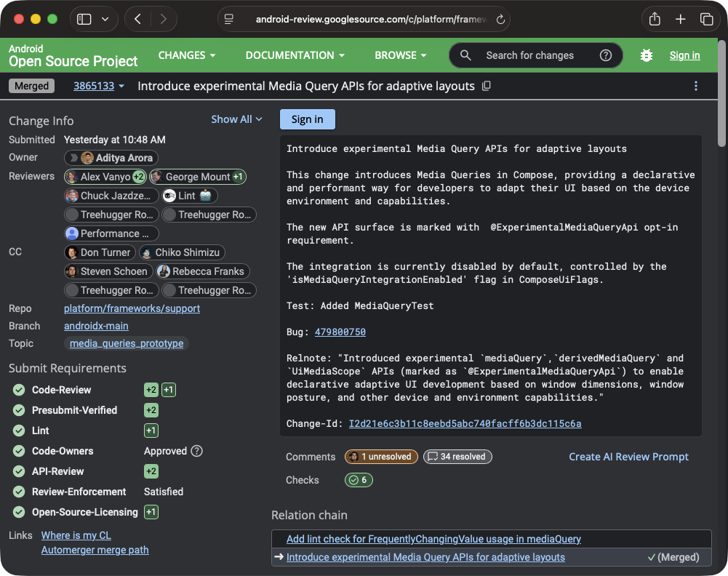
Task: Open the Where is my CL link
Action: point(76,535)
